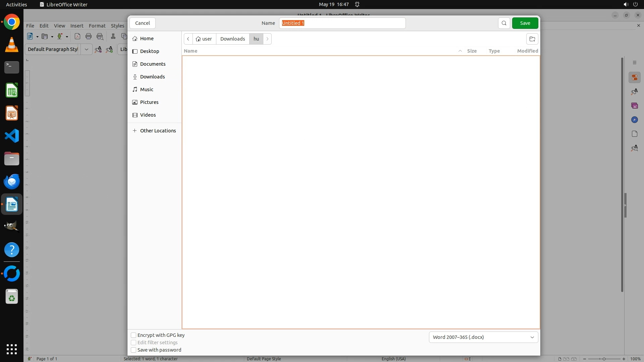Open the sidebar Gallery icon

[634, 106]
